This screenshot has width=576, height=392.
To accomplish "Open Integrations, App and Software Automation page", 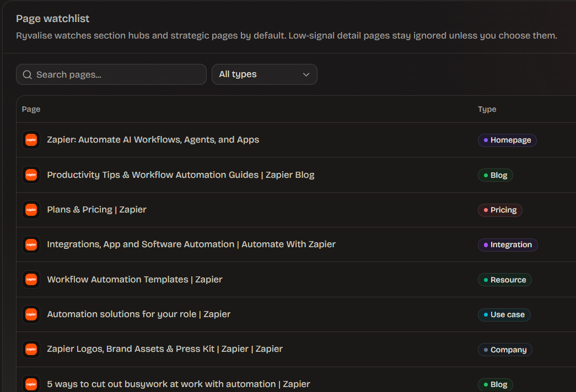I will pyautogui.click(x=191, y=244).
